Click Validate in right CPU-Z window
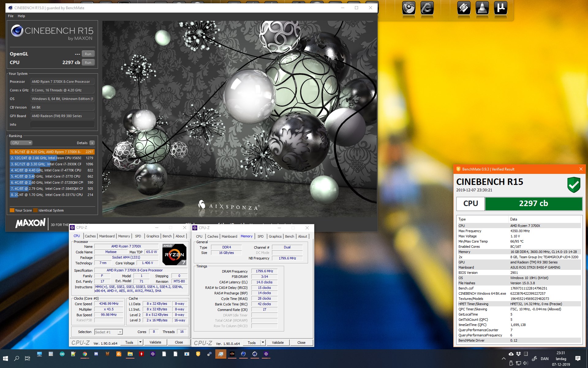This screenshot has height=368, width=588. [278, 343]
